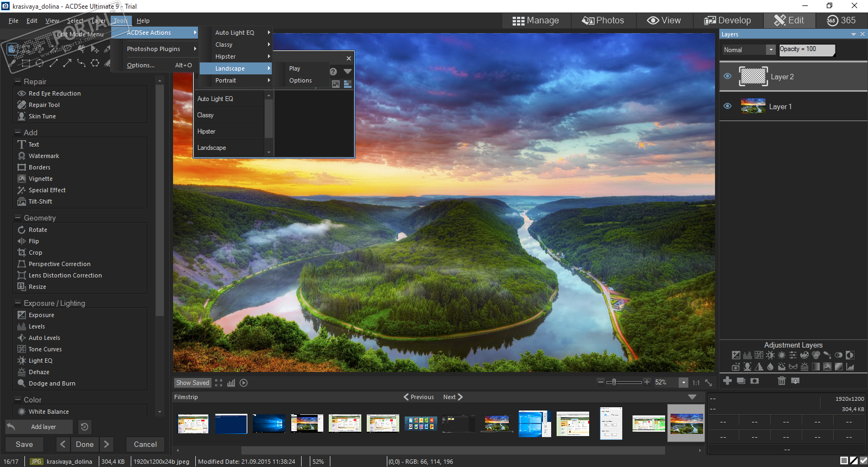Click the zoom slider handle
The width and height of the screenshot is (868, 467).
[x=614, y=382]
